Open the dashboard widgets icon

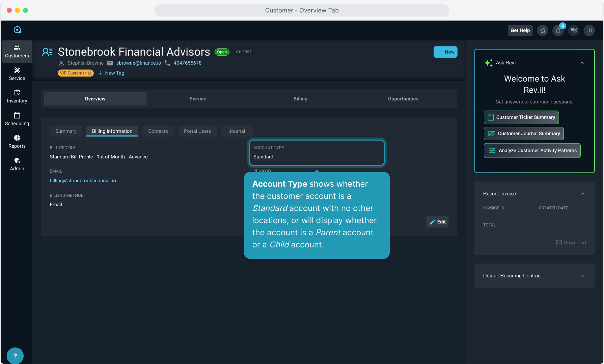coord(574,31)
